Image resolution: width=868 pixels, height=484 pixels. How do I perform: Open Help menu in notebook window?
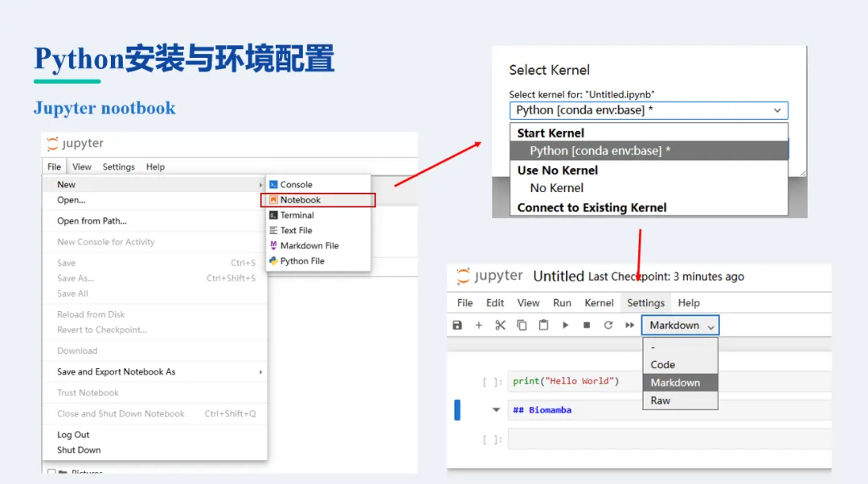(x=689, y=303)
